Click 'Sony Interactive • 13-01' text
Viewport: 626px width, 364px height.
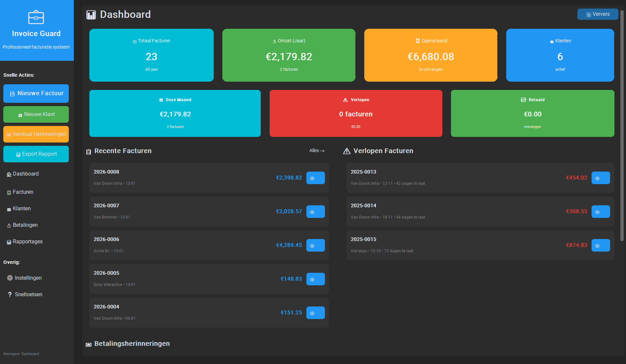[114, 285]
